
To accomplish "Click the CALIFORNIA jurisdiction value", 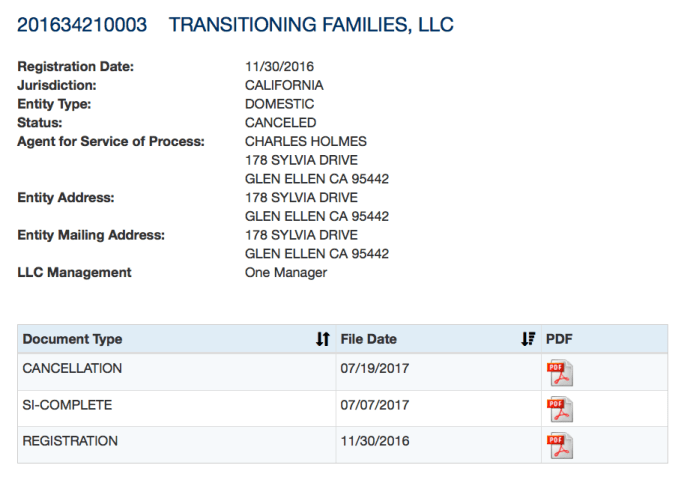I will click(x=284, y=86).
